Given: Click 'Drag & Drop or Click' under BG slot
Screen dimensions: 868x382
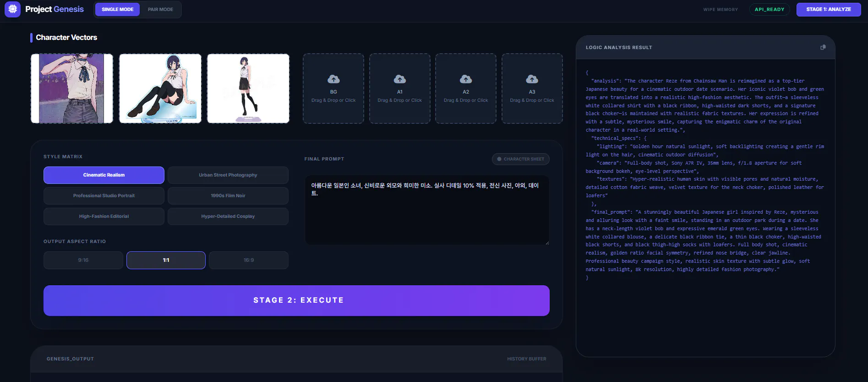Looking at the screenshot, I should [x=333, y=100].
